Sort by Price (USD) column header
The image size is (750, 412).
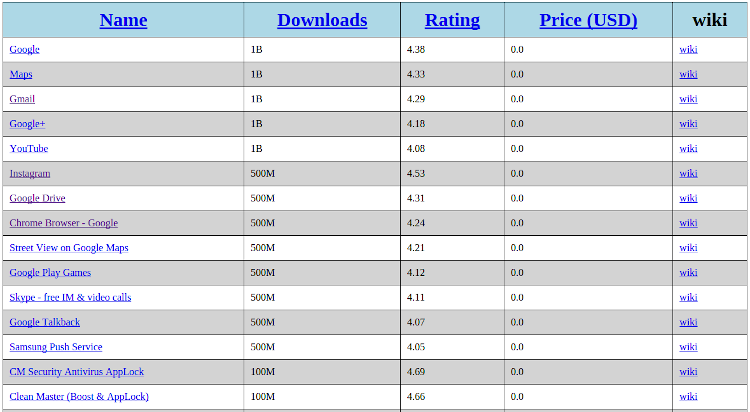click(588, 20)
